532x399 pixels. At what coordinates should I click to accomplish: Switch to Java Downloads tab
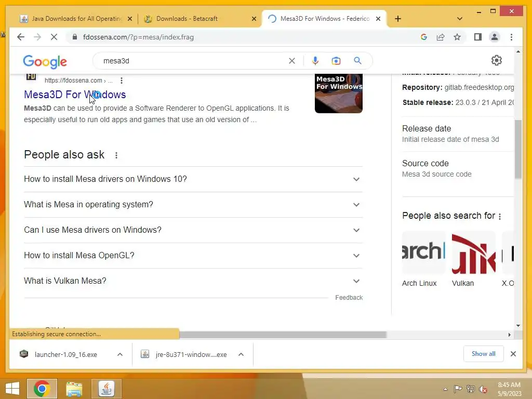pos(76,19)
